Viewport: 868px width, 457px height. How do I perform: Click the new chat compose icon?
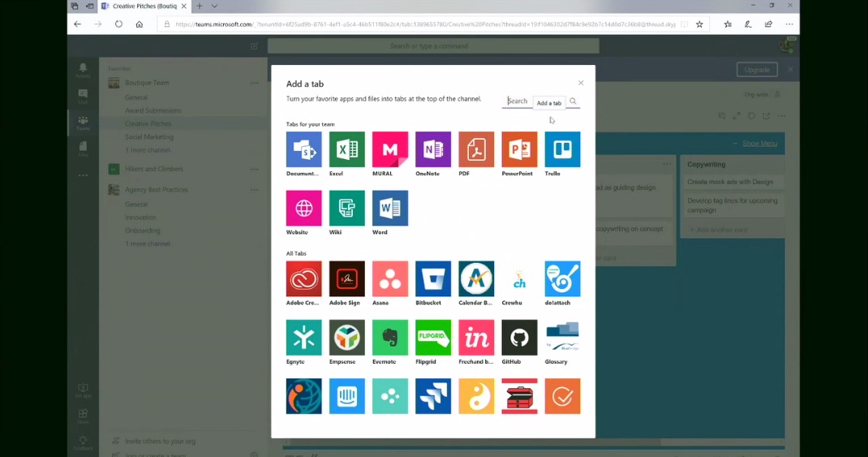pyautogui.click(x=254, y=46)
